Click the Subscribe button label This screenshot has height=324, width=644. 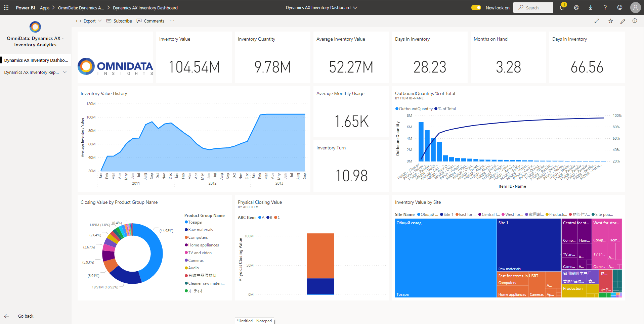123,21
